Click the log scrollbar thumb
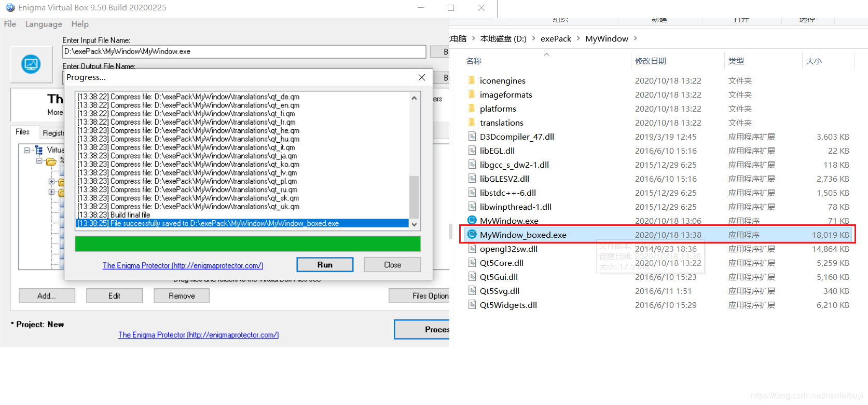The height and width of the screenshot is (405, 868). point(414,197)
